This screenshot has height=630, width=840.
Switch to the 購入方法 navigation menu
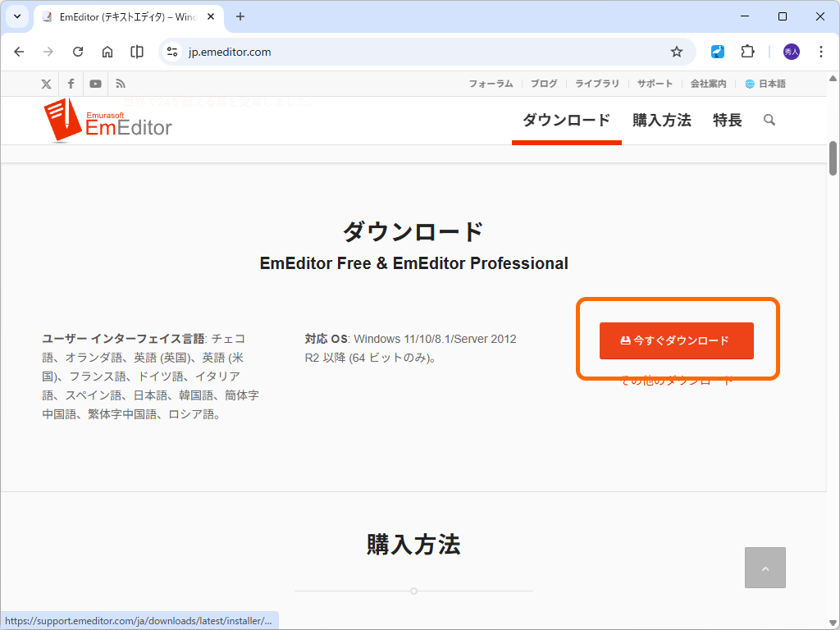coord(661,120)
